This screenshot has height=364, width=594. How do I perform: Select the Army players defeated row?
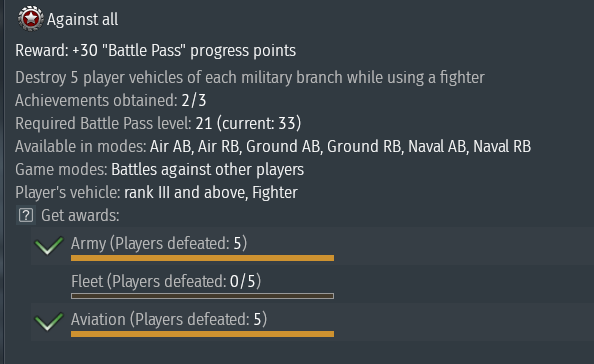click(x=313, y=246)
